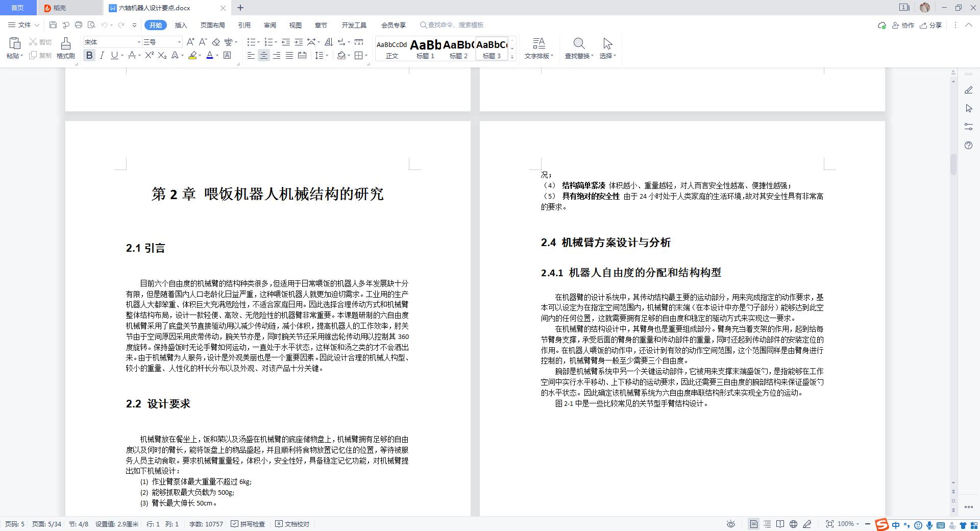Enable the ink annotation pen in status bar
The image size is (980, 531).
click(x=807, y=524)
